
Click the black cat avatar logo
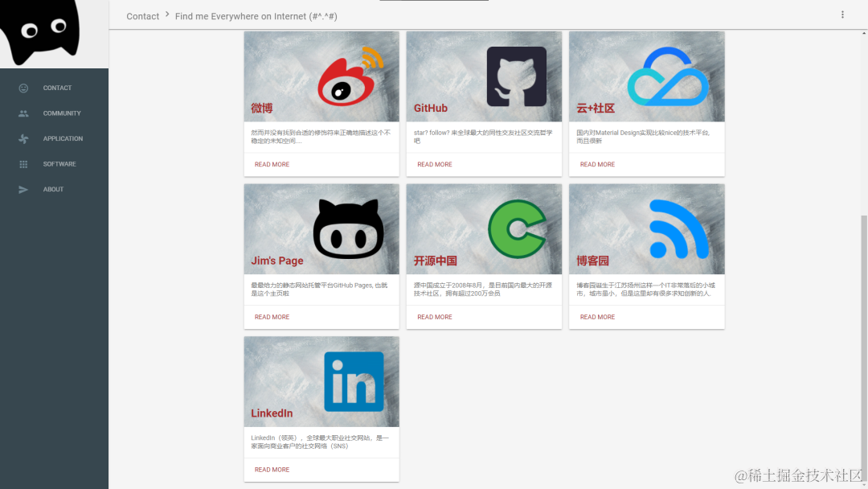point(40,32)
